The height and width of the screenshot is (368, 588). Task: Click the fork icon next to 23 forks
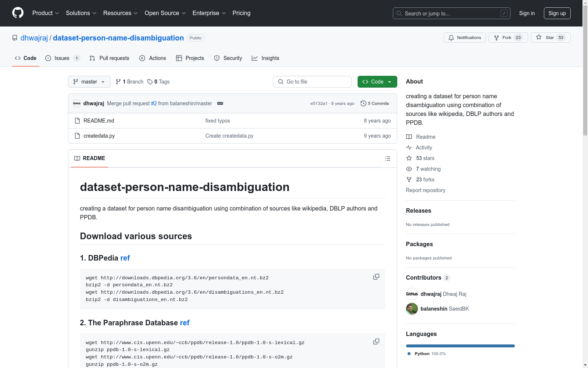(x=409, y=180)
